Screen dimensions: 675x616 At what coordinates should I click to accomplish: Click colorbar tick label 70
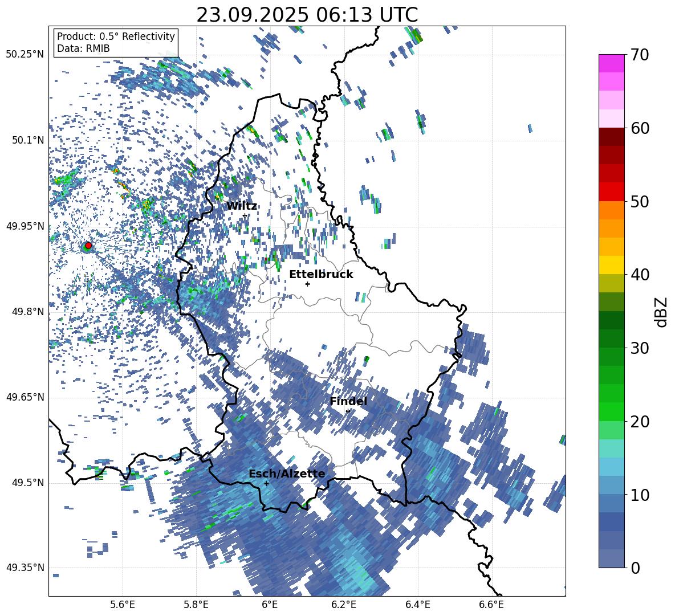pos(639,55)
